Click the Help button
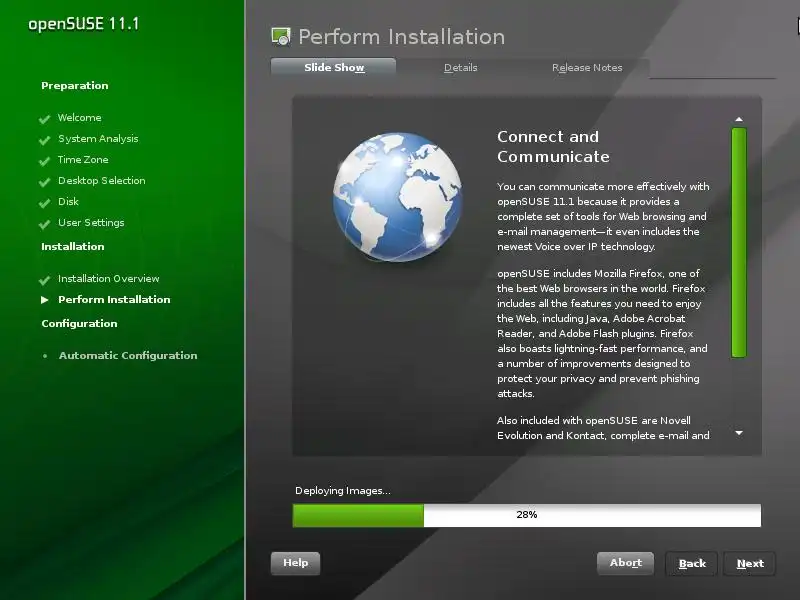This screenshot has height=600, width=800. coord(295,563)
